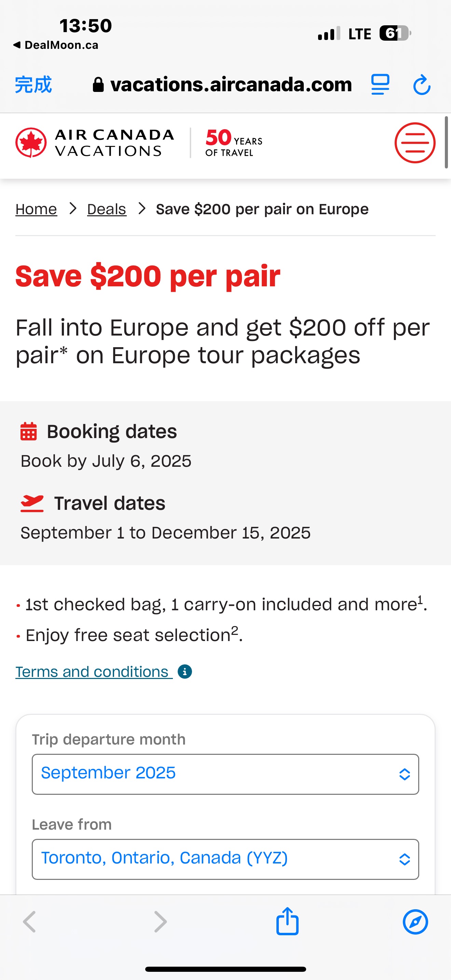Open the hamburger navigation menu
This screenshot has height=980, width=451.
pyautogui.click(x=415, y=143)
